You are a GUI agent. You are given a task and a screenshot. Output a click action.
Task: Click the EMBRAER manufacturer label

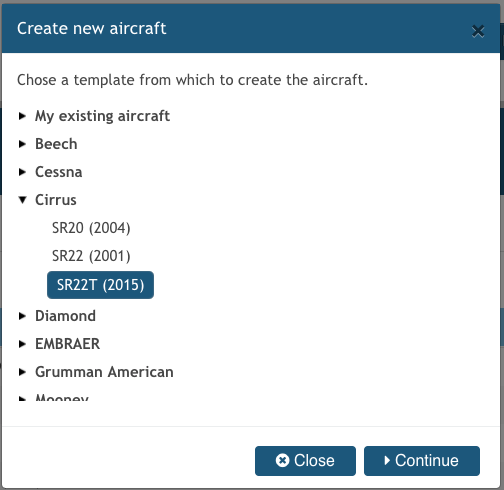pyautogui.click(x=67, y=344)
